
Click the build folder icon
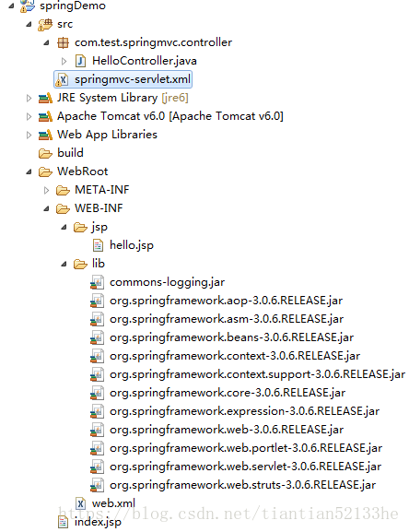pos(45,153)
